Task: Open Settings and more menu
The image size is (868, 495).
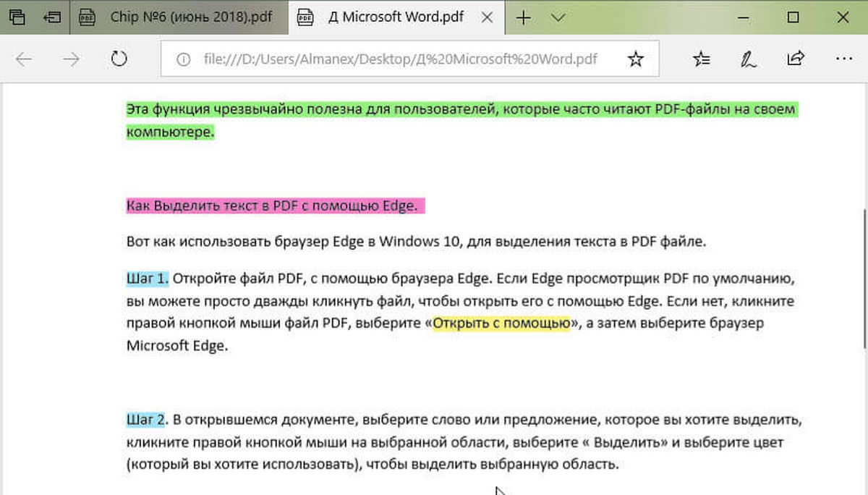Action: coord(843,59)
